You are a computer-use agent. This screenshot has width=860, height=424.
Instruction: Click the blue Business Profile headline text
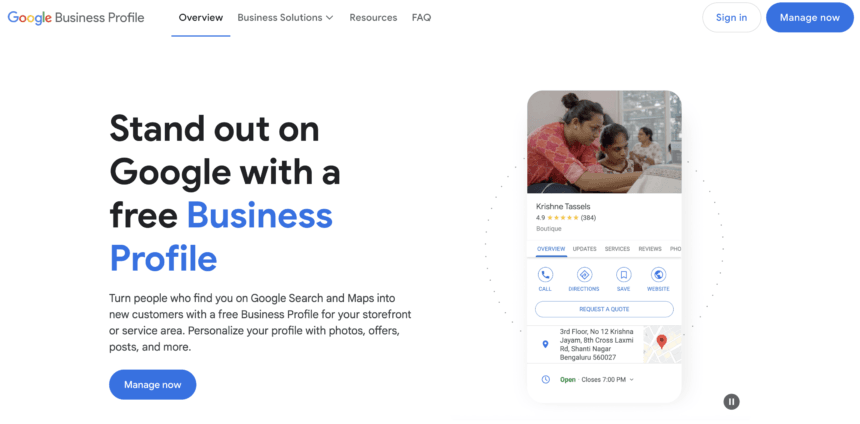pyautogui.click(x=221, y=237)
